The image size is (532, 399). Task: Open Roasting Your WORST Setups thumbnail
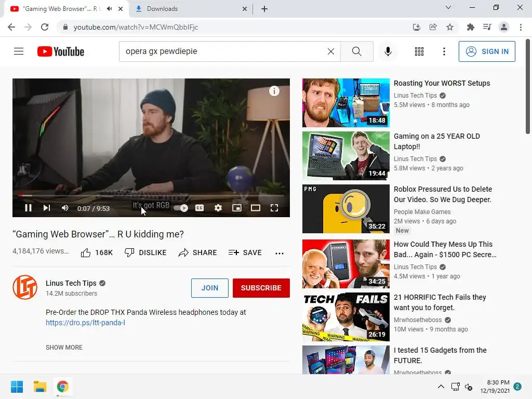click(x=345, y=103)
